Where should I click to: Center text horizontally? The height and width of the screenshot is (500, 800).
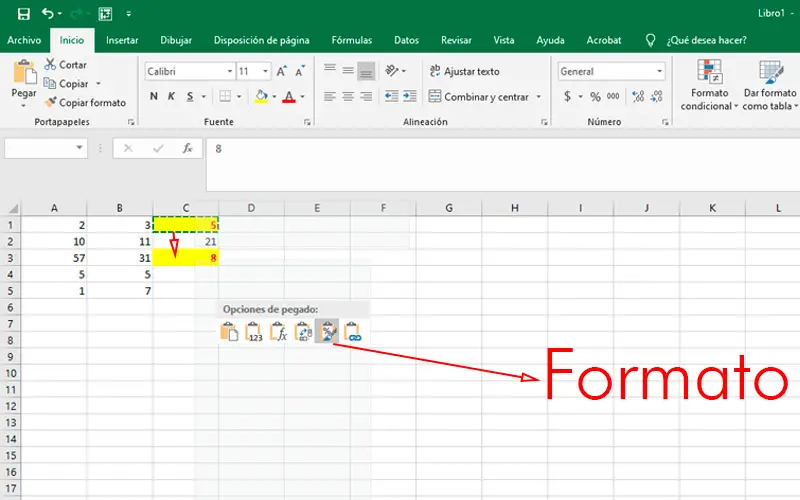[x=348, y=96]
